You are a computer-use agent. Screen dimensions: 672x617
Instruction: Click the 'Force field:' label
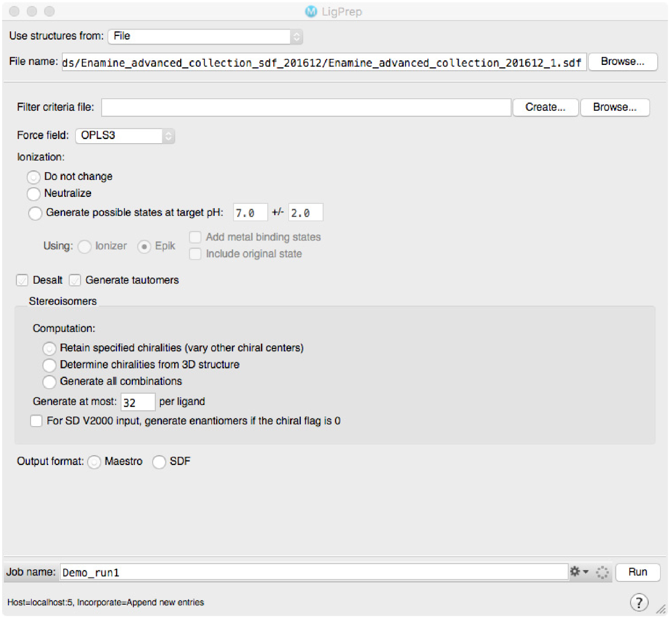point(43,135)
